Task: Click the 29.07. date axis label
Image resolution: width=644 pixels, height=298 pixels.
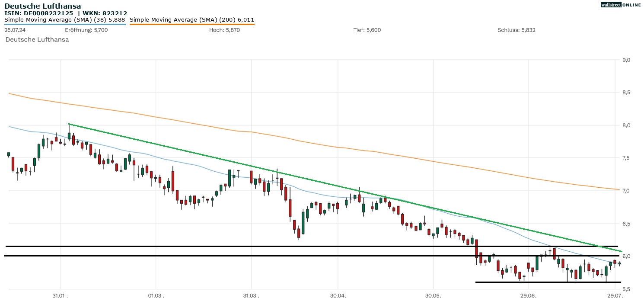Action: coord(615,295)
